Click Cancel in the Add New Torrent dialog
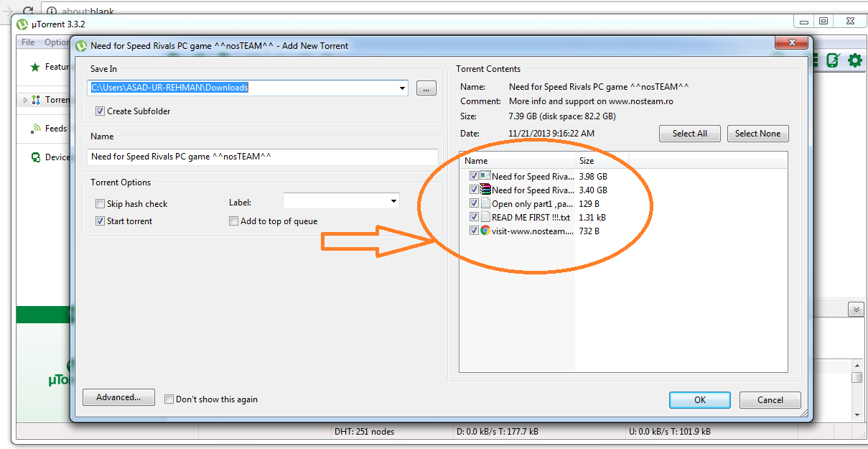Image resolution: width=868 pixels, height=449 pixels. point(770,400)
